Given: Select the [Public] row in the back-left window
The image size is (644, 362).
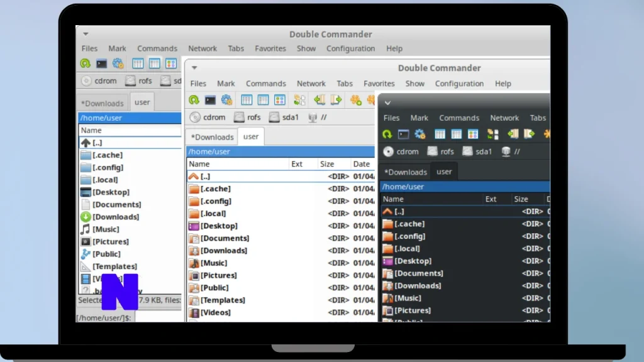Looking at the screenshot, I should coord(130,254).
